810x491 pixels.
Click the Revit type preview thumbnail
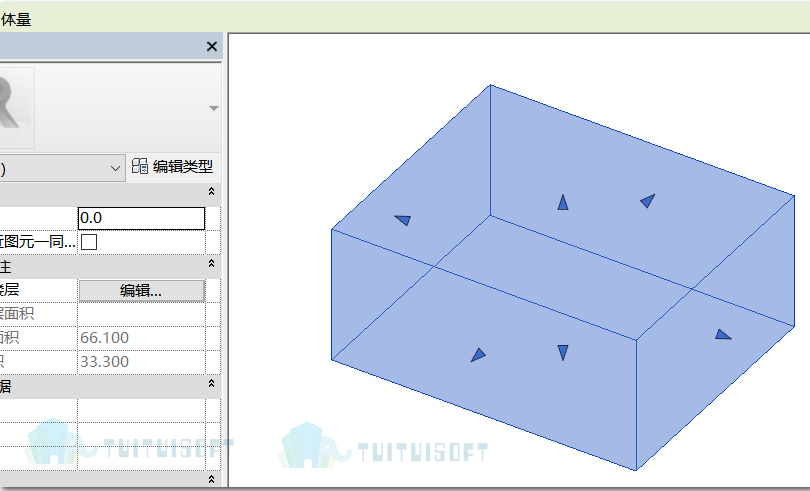click(17, 108)
